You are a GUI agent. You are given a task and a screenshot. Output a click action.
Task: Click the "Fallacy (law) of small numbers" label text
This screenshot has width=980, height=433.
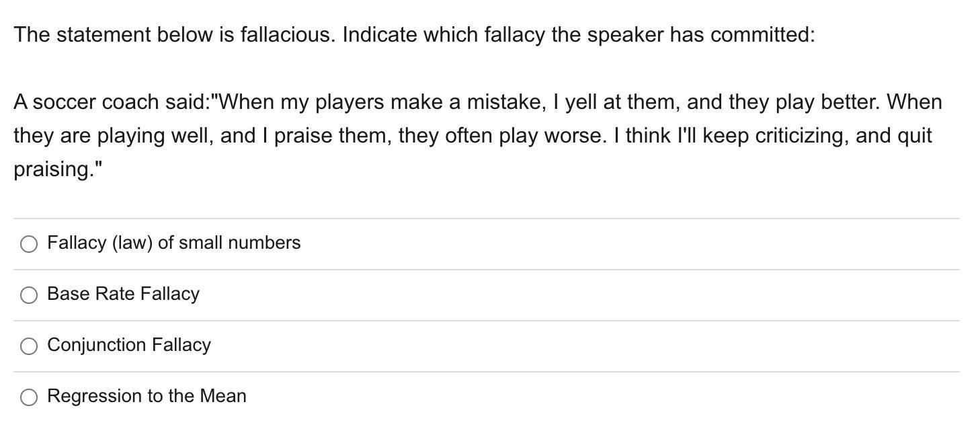pos(173,243)
